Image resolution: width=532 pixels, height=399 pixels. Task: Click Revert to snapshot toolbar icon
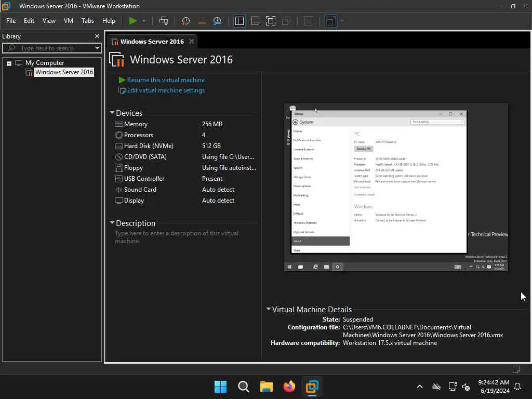(202, 21)
